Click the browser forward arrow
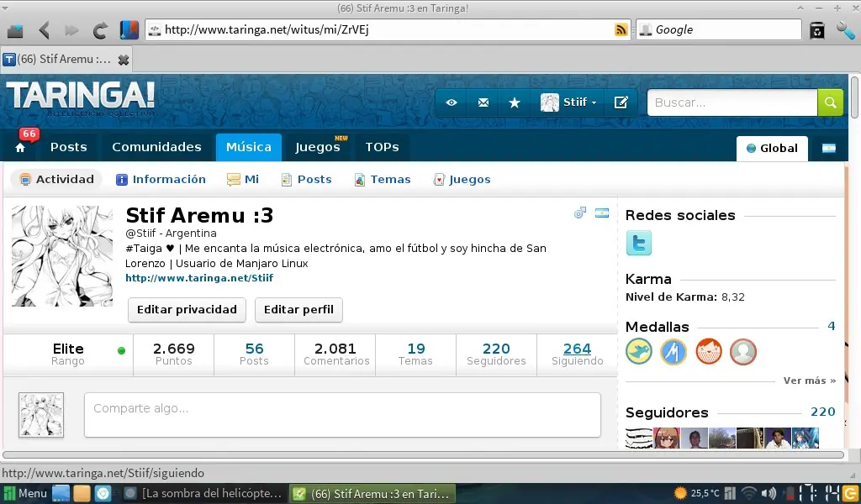 (71, 30)
